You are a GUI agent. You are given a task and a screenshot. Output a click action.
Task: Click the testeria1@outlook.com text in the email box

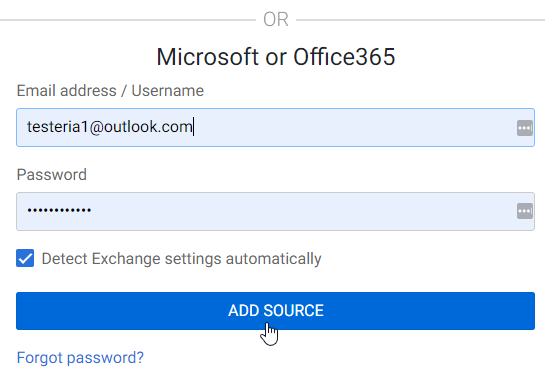click(110, 127)
